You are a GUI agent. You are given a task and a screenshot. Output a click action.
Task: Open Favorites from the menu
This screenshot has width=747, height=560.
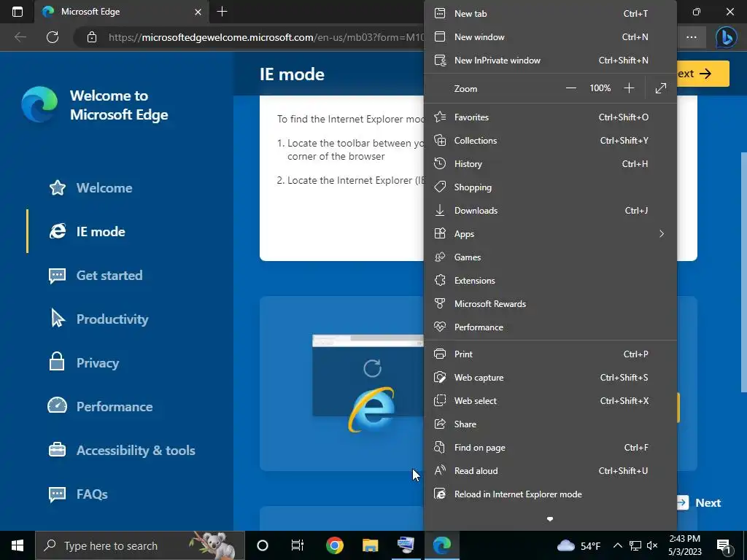click(x=550, y=117)
